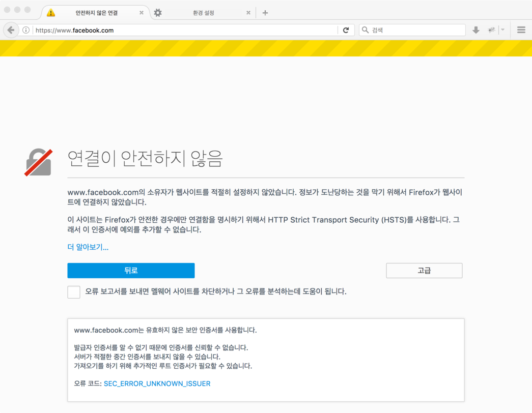Open site information icon in address bar
Viewport: 532px width, 413px height.
(26, 30)
